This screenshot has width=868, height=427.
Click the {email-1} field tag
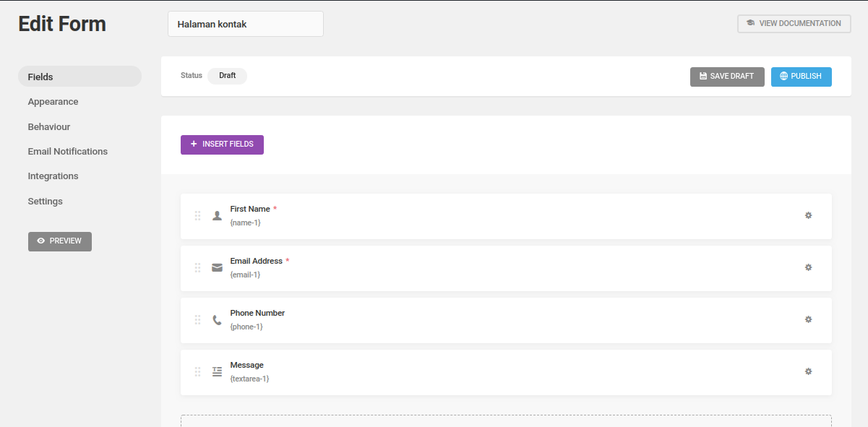coord(245,275)
